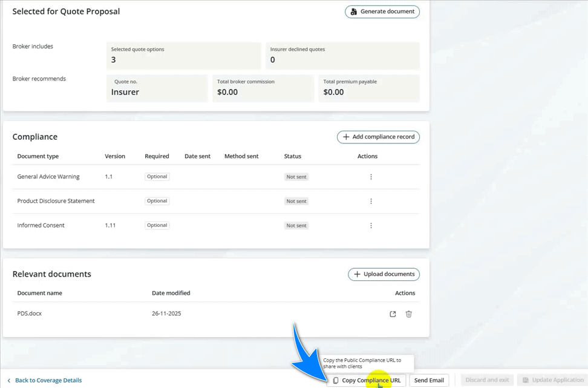This screenshot has width=588, height=388.
Task: Click the Document name column header
Action: pyautogui.click(x=40, y=293)
